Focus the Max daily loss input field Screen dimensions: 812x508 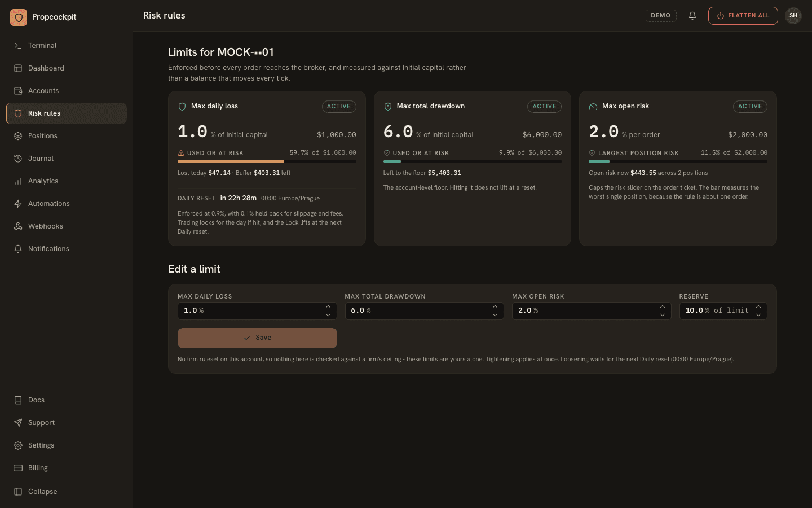pyautogui.click(x=257, y=311)
